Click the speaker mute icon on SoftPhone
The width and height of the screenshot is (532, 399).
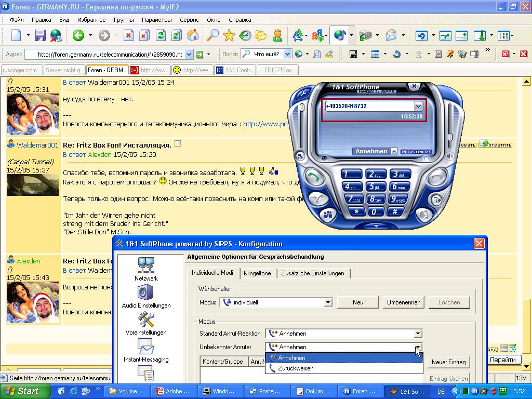pos(450,157)
